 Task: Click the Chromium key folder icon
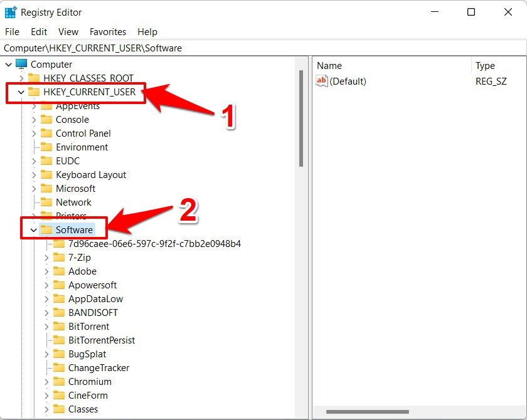[x=59, y=382]
